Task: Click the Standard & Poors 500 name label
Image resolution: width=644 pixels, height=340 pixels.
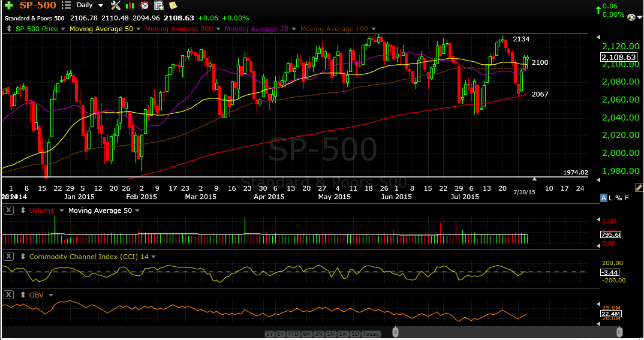Action: [35, 18]
